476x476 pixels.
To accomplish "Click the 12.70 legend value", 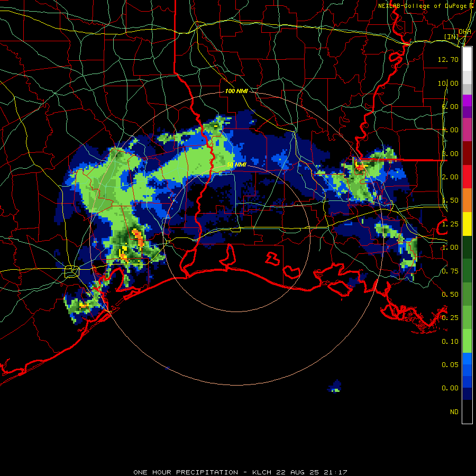I will point(448,59).
